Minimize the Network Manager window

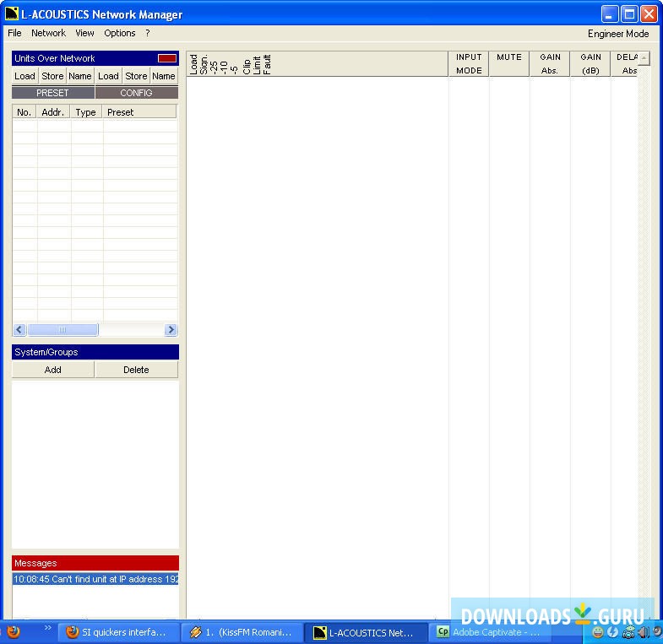[609, 14]
